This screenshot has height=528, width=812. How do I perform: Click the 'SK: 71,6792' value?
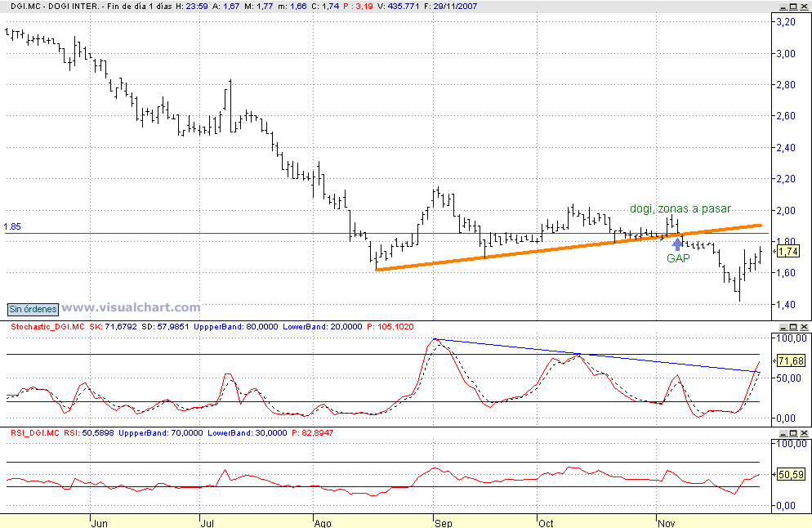tap(114, 326)
